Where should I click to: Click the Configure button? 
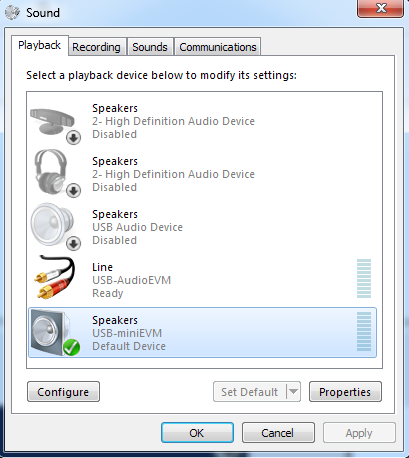tap(63, 392)
